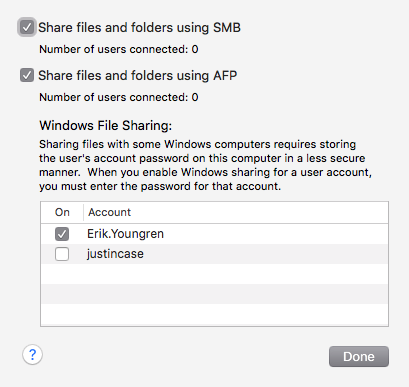
Task: Uncheck Share files and folders using AFP
Action: pos(27,75)
